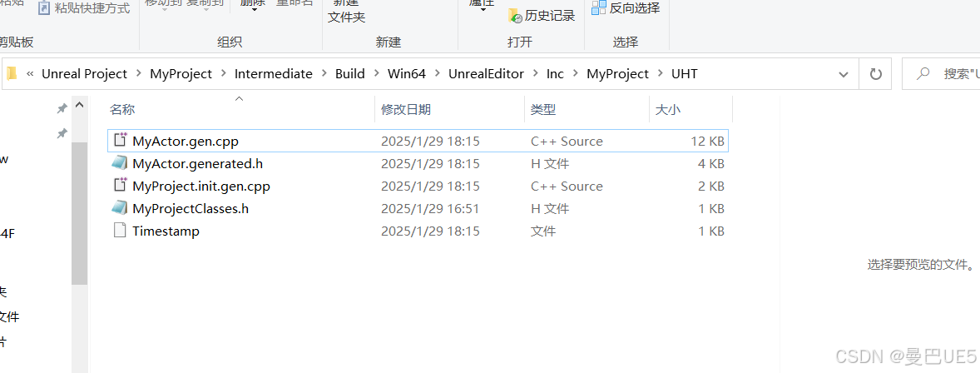Click 粘贴快捷方式 paste shortcut button

(x=84, y=8)
